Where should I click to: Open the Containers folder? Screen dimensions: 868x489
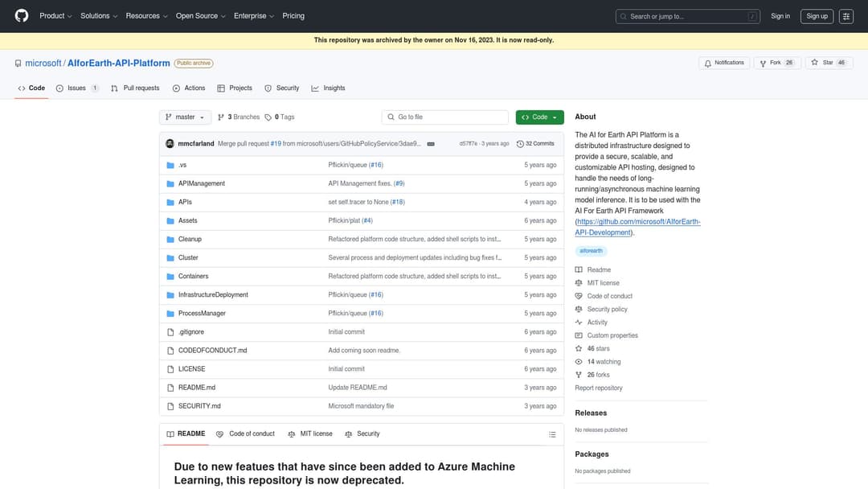(x=193, y=277)
